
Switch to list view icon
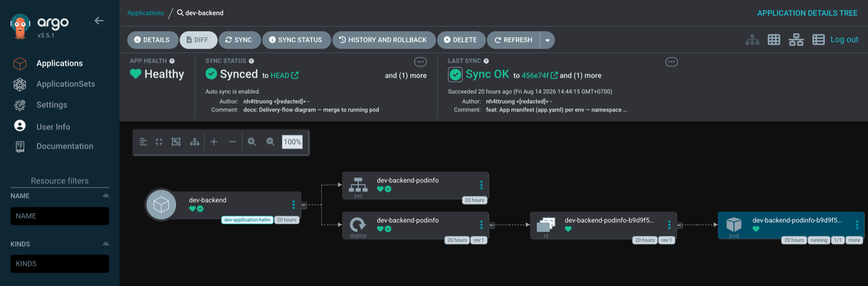(x=819, y=40)
